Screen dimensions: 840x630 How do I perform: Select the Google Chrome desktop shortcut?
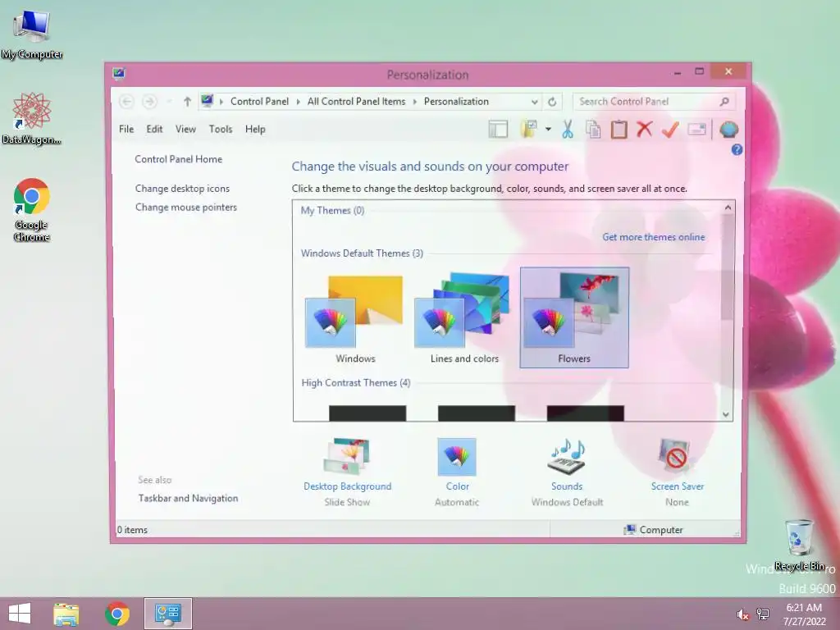click(x=32, y=210)
